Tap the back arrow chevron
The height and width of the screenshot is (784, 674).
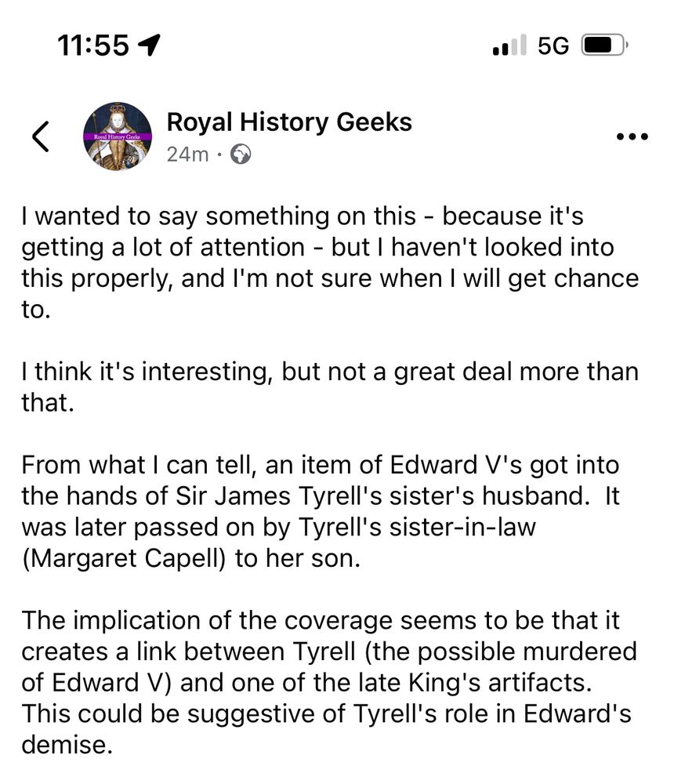tap(41, 136)
